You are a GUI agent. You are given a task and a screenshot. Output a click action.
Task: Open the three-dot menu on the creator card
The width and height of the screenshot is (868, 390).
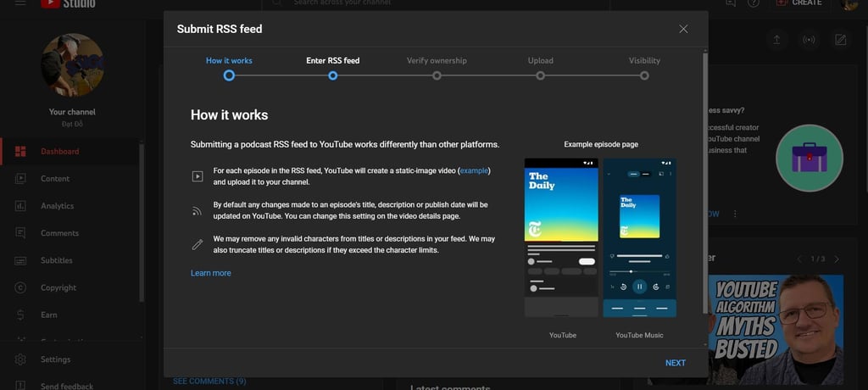(x=735, y=214)
